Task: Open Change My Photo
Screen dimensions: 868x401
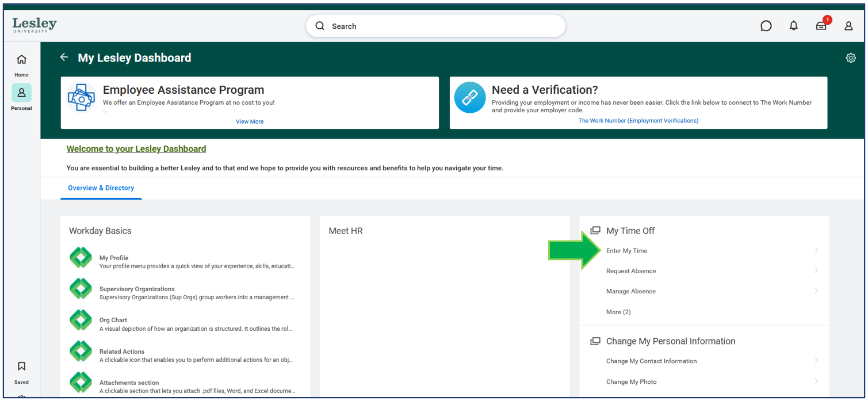Action: [631, 381]
